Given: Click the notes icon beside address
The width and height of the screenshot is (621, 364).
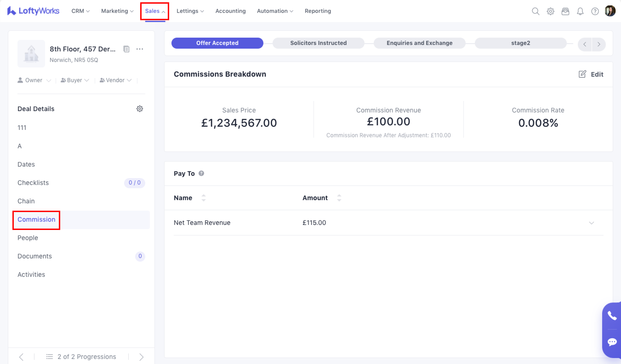Looking at the screenshot, I should 126,49.
